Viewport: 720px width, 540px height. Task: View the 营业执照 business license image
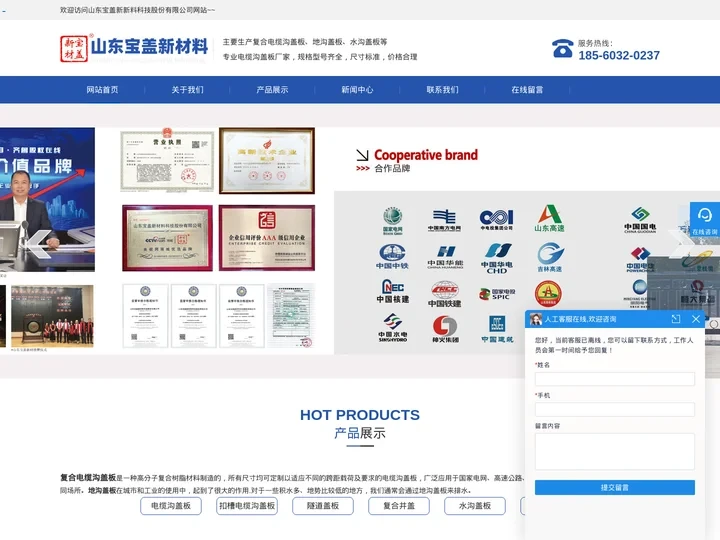(167, 161)
